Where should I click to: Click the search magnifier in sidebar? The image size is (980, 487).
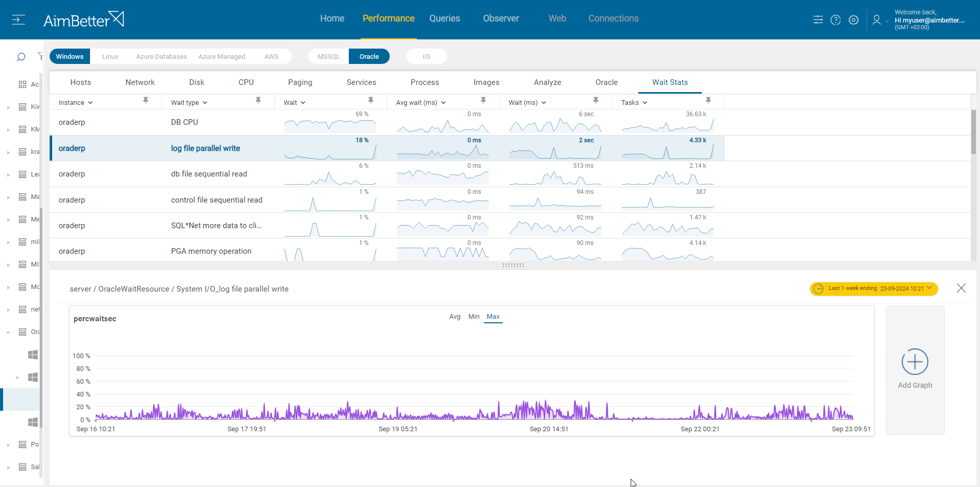tap(21, 57)
